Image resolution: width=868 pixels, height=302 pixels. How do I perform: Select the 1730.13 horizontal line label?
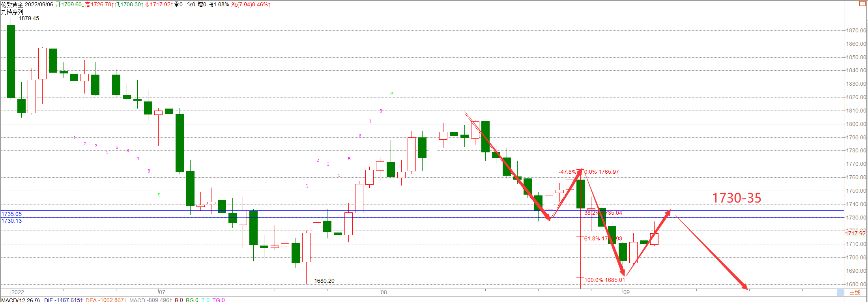tap(11, 221)
